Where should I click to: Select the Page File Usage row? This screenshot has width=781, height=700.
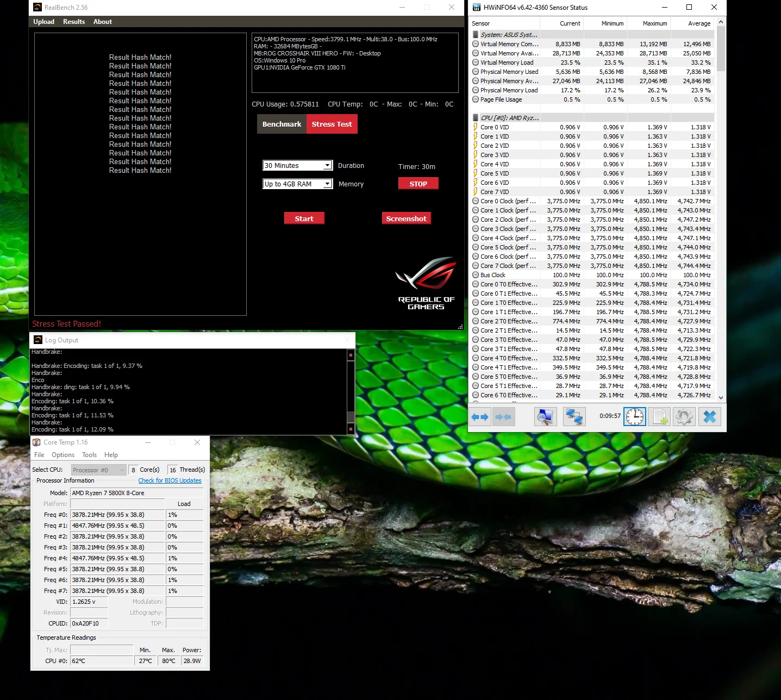pyautogui.click(x=591, y=99)
